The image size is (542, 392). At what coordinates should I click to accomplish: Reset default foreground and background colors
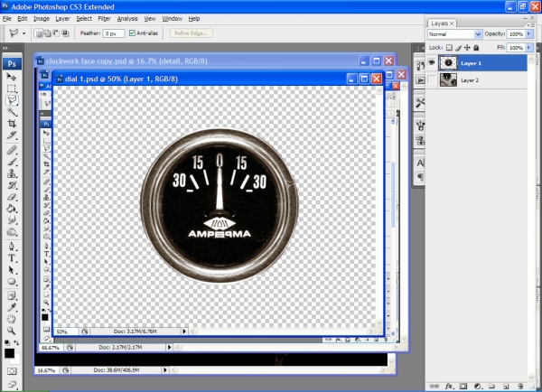(7, 342)
